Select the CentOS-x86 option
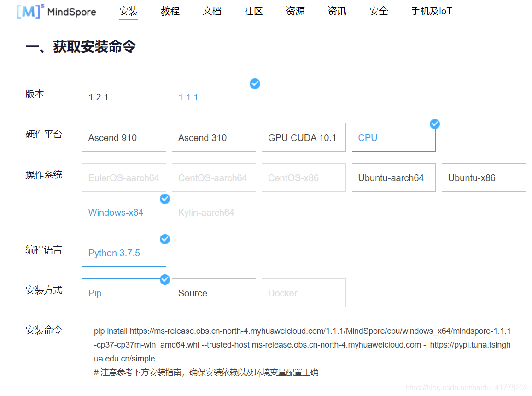Image resolution: width=532 pixels, height=396 pixels. pos(304,177)
